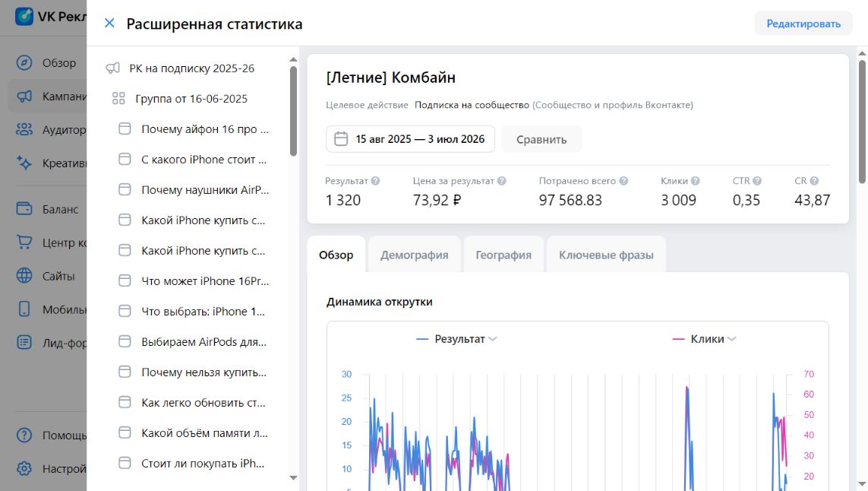Screen dimensions: 868x491
Task: Click the Редактировать button
Action: pos(803,24)
